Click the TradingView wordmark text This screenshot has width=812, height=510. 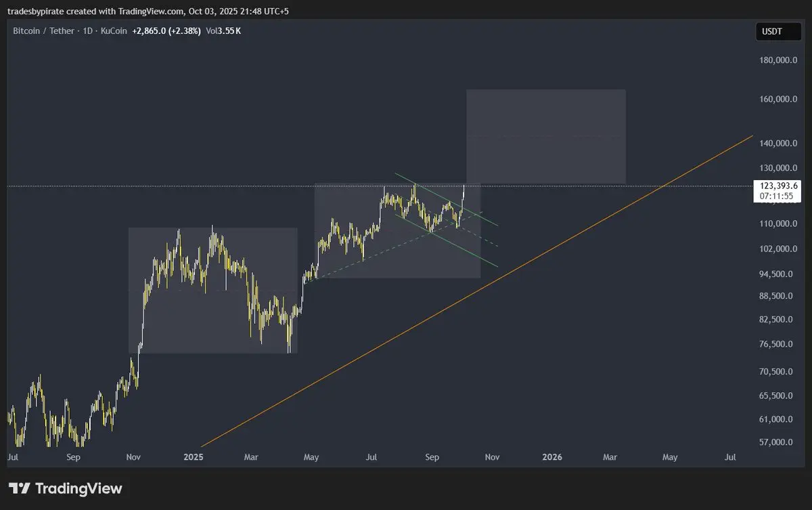78,488
